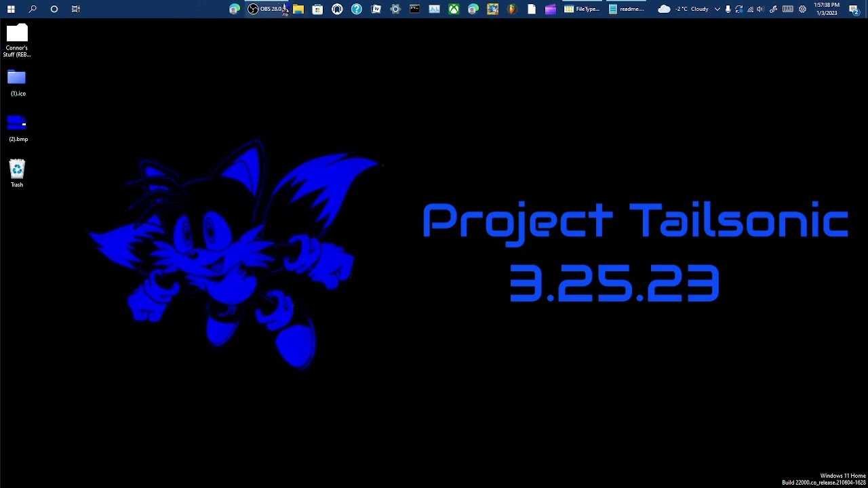The height and width of the screenshot is (488, 868).
Task: Click the gear icon in system tray
Action: pyautogui.click(x=803, y=9)
